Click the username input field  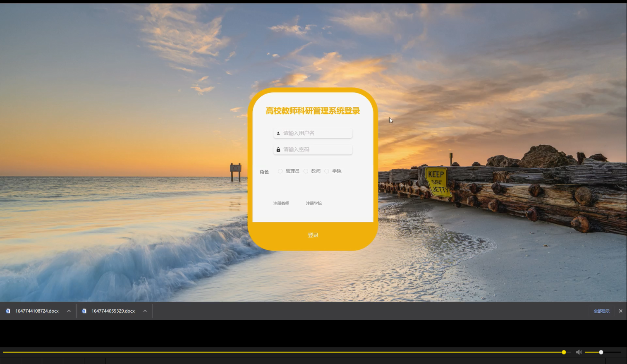pyautogui.click(x=313, y=133)
